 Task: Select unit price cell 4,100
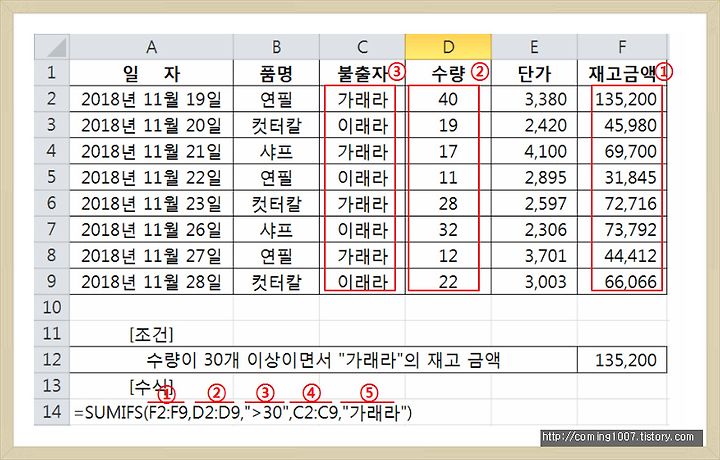point(534,151)
